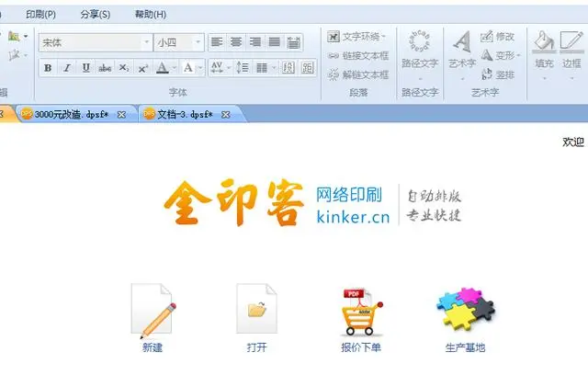Justify the text alignment

[274, 42]
